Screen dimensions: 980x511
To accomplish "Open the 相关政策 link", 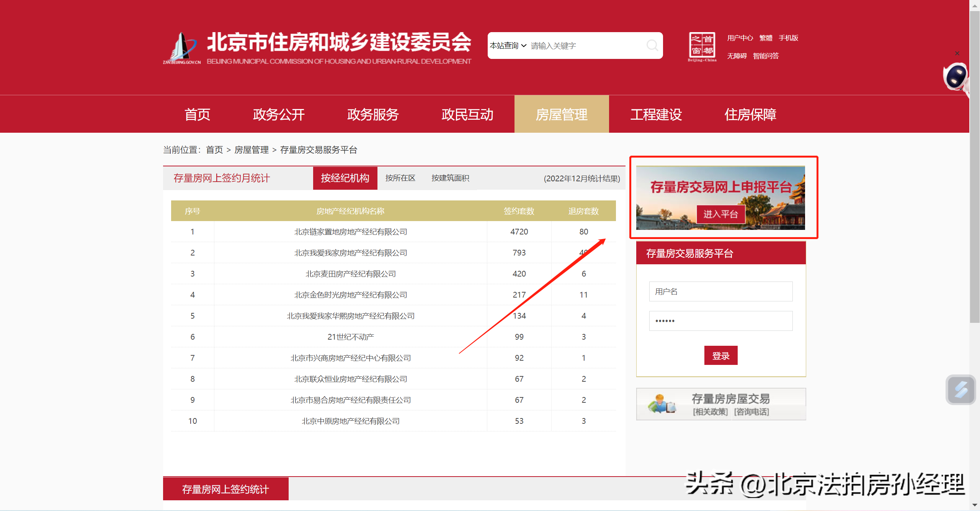I will [710, 412].
